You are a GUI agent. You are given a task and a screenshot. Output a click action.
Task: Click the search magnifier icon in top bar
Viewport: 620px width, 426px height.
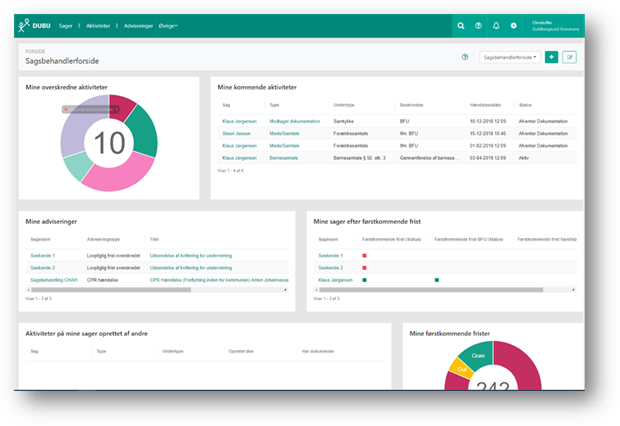pyautogui.click(x=461, y=25)
